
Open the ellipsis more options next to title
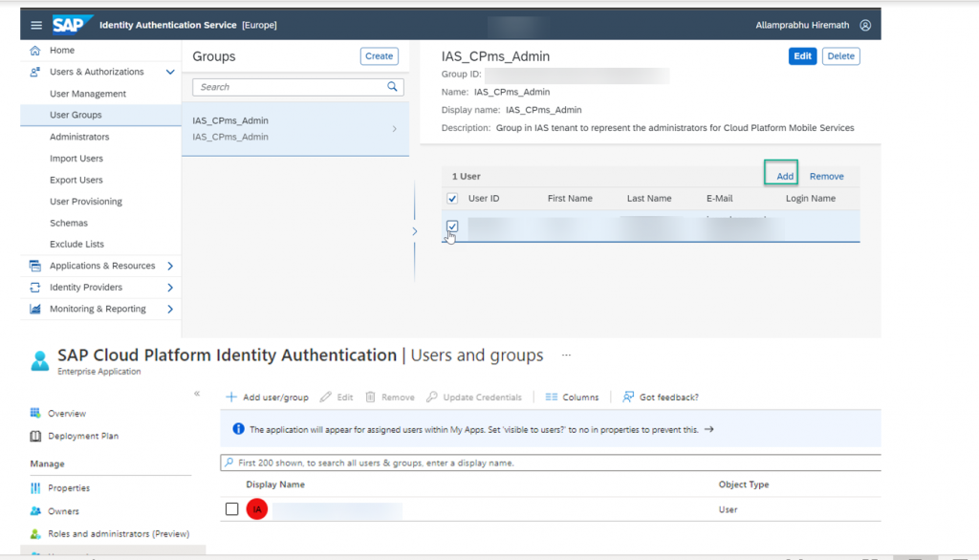566,355
